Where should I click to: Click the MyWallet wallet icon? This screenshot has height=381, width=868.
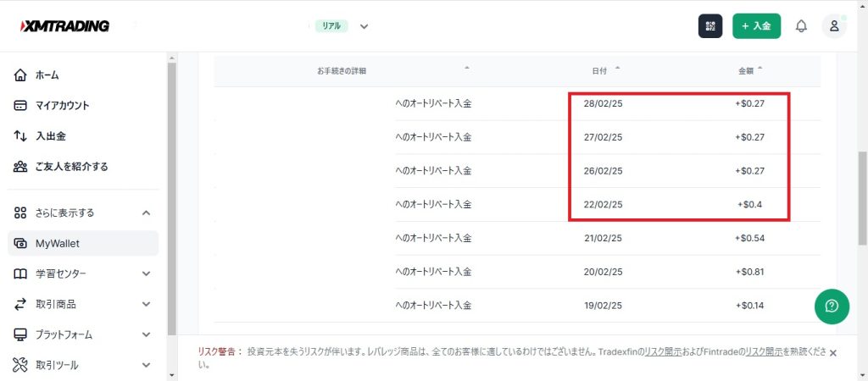point(21,244)
